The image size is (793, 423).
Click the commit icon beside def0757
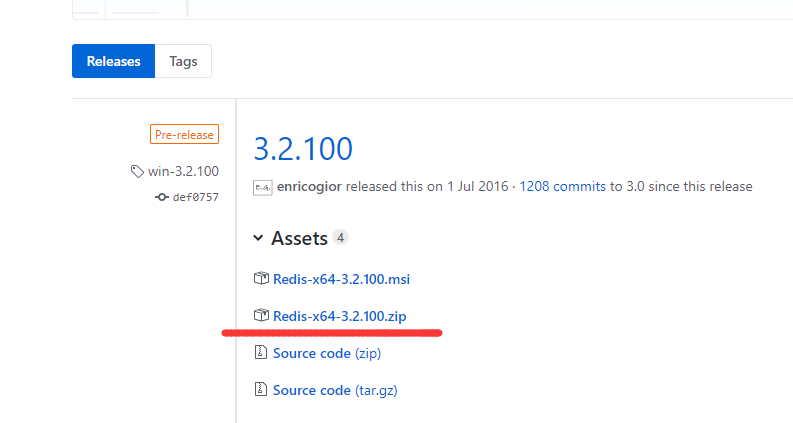click(x=161, y=197)
